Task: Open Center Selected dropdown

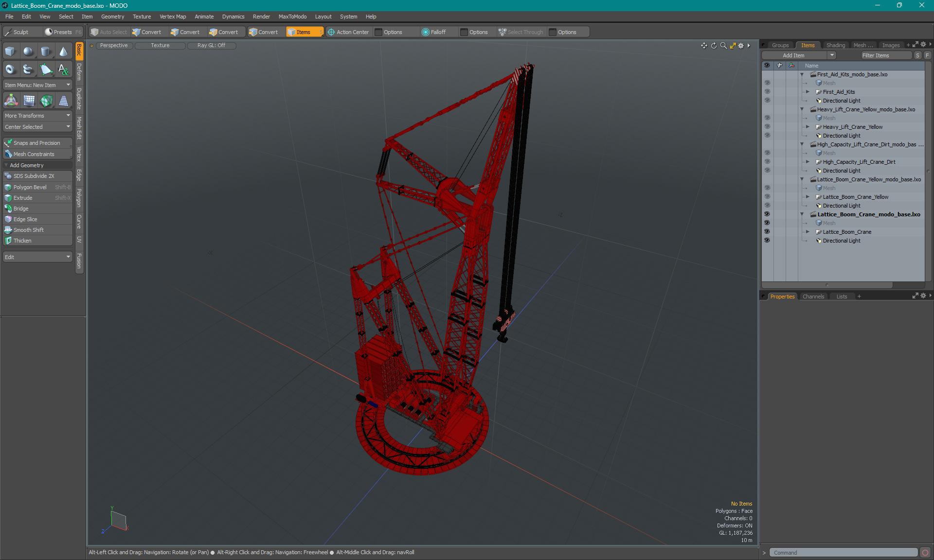Action: [38, 127]
